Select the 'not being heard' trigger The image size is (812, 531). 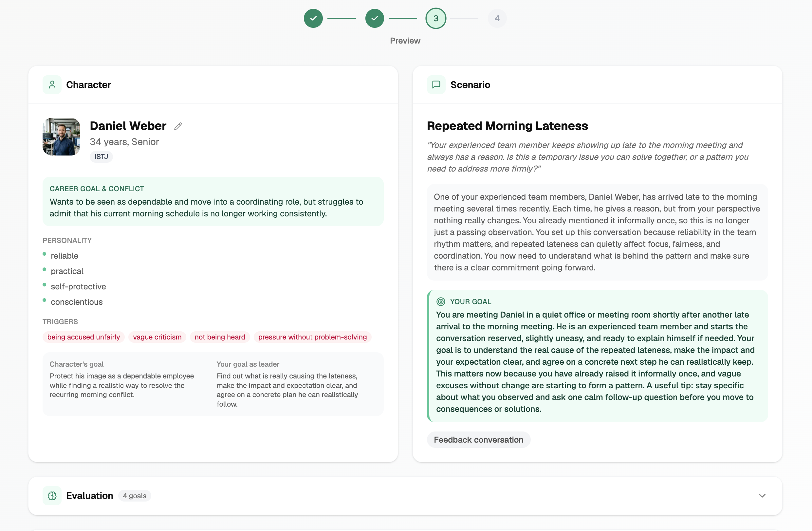click(x=219, y=337)
